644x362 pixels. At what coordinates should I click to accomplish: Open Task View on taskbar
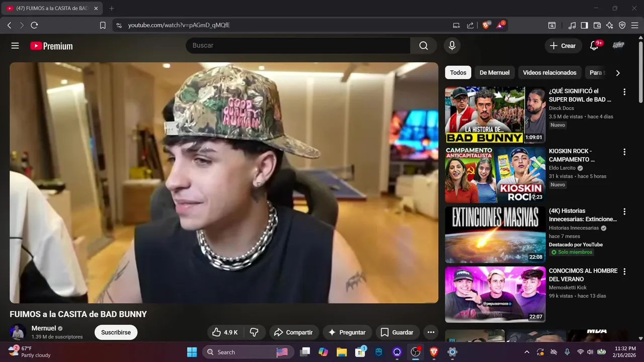tap(305, 352)
